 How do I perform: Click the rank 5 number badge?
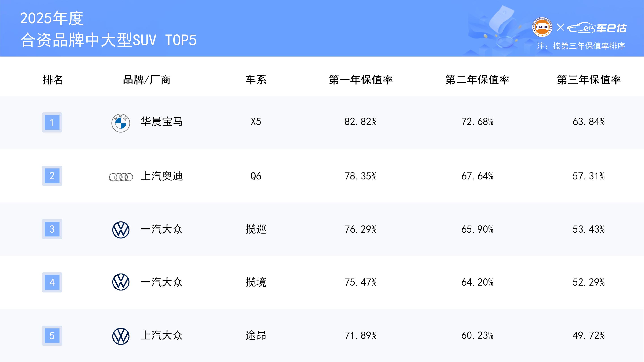coord(52,335)
